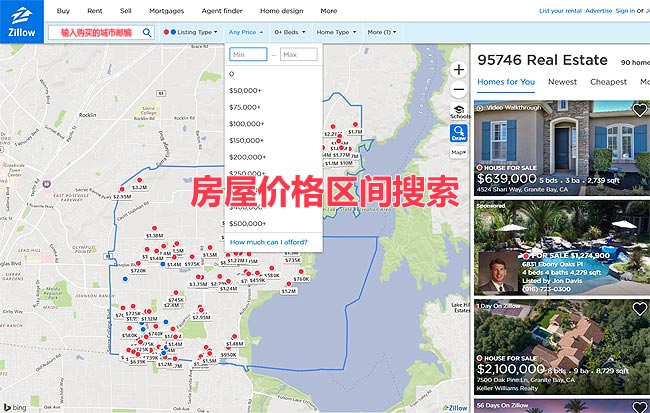Open the Listing Type dropdown
This screenshot has width=650, height=413.
pos(190,32)
